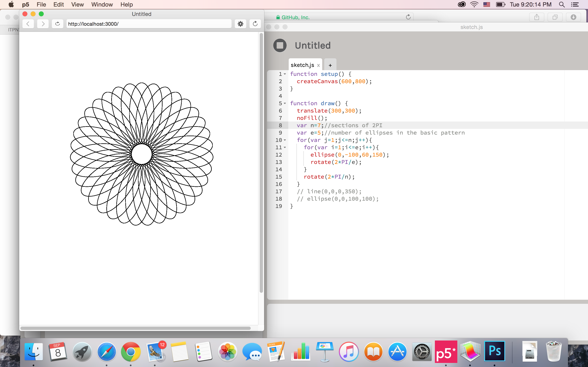Open the File menu
Viewport: 588px width, 367px height.
click(x=41, y=4)
